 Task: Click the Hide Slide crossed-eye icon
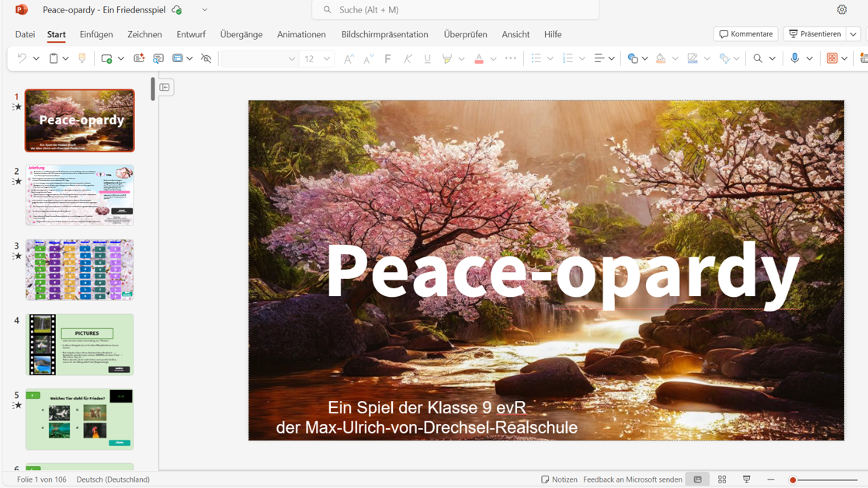(206, 59)
